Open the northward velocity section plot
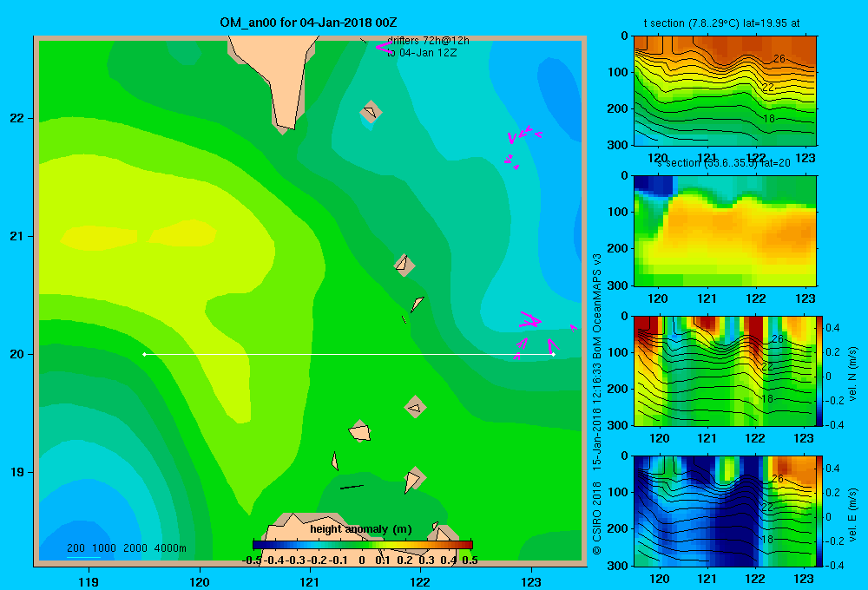868x590 pixels. pos(725,370)
